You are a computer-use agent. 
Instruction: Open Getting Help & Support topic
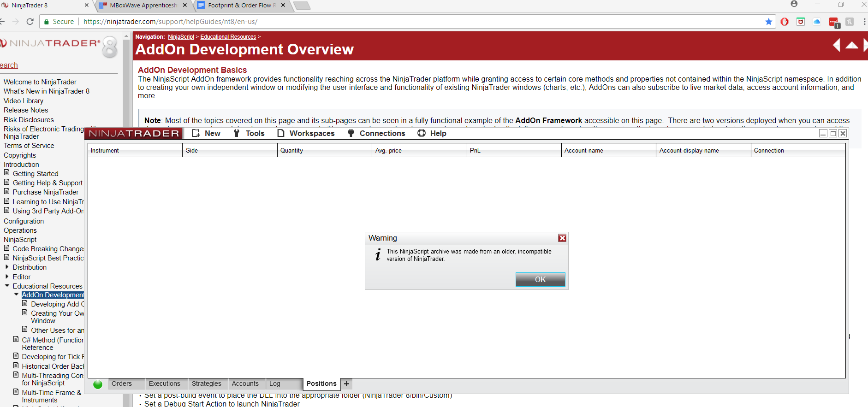pyautogui.click(x=48, y=183)
